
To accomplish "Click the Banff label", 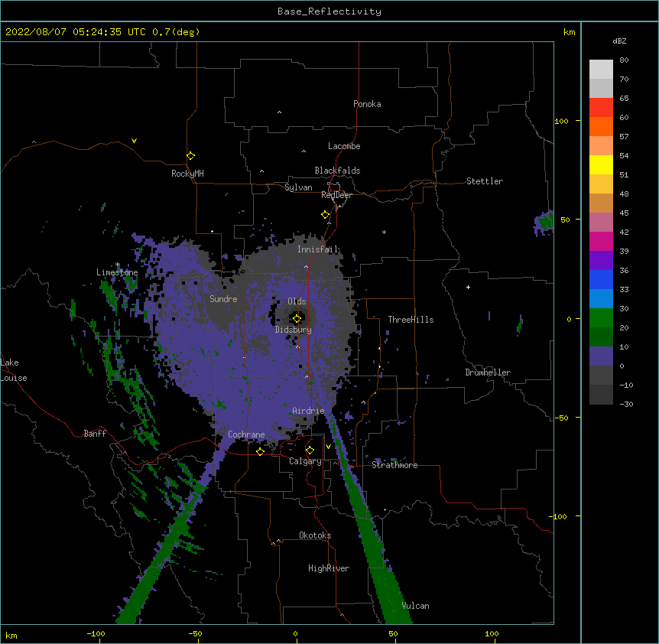I will point(95,434).
